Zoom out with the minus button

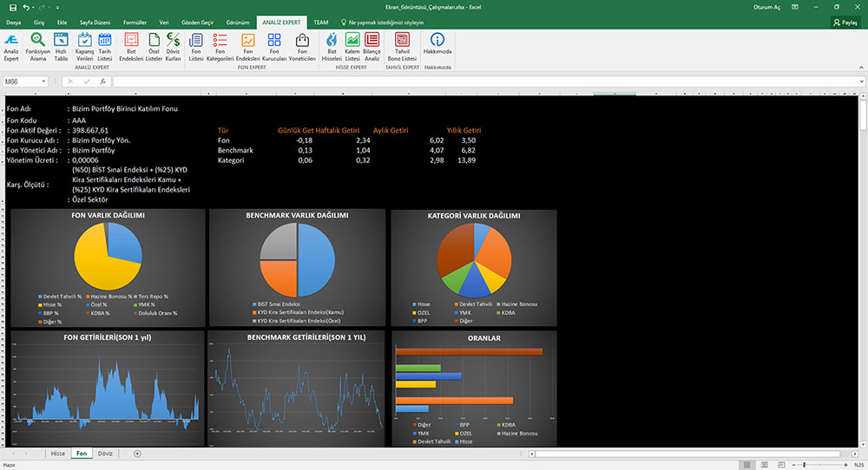pyautogui.click(x=794, y=465)
